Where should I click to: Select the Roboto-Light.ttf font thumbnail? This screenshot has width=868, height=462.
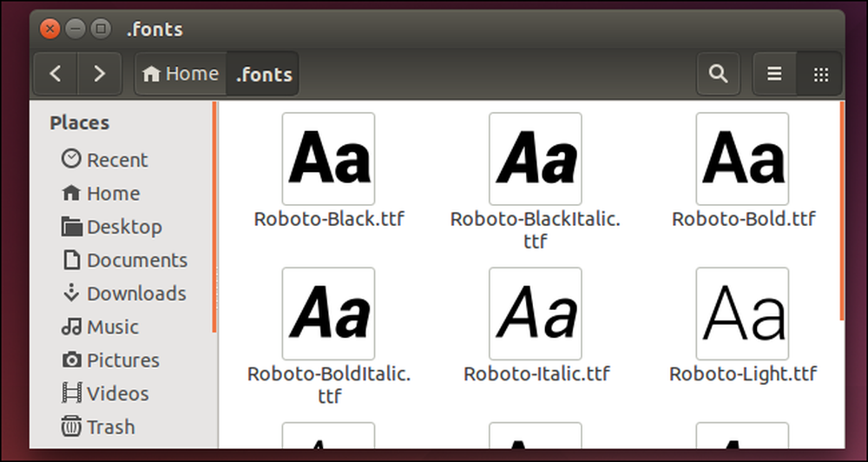(x=742, y=313)
